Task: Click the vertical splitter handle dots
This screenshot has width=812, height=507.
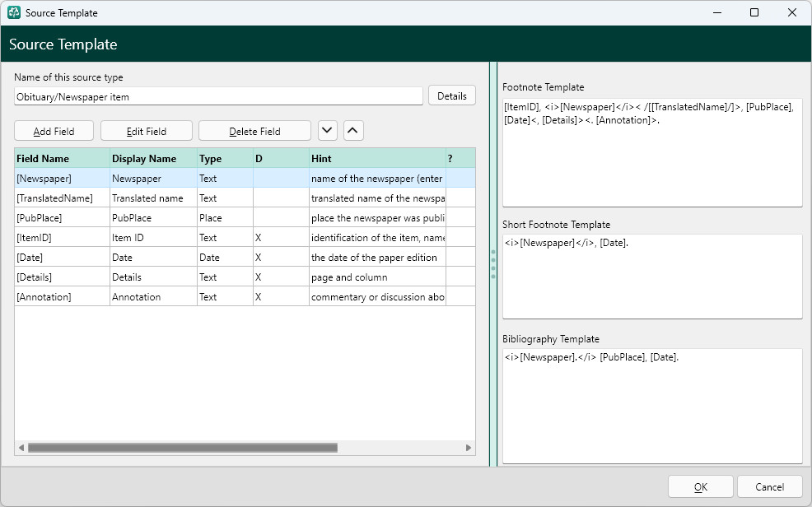Action: pos(493,264)
